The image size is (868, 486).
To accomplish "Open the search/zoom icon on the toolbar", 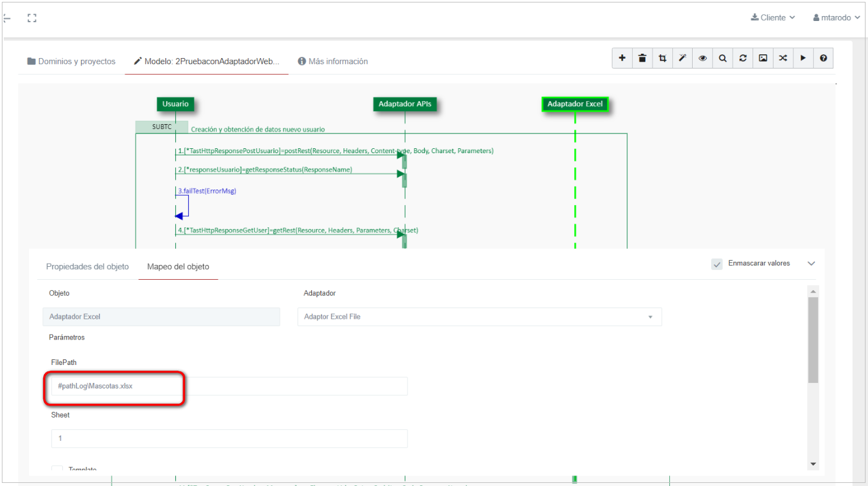I will pos(722,57).
